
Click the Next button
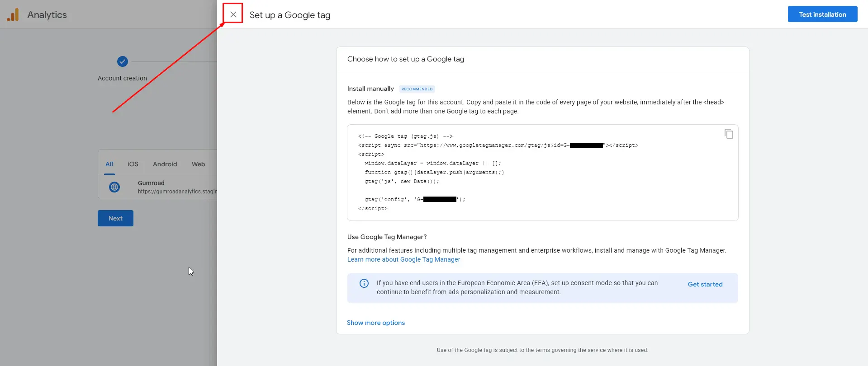[x=115, y=218]
